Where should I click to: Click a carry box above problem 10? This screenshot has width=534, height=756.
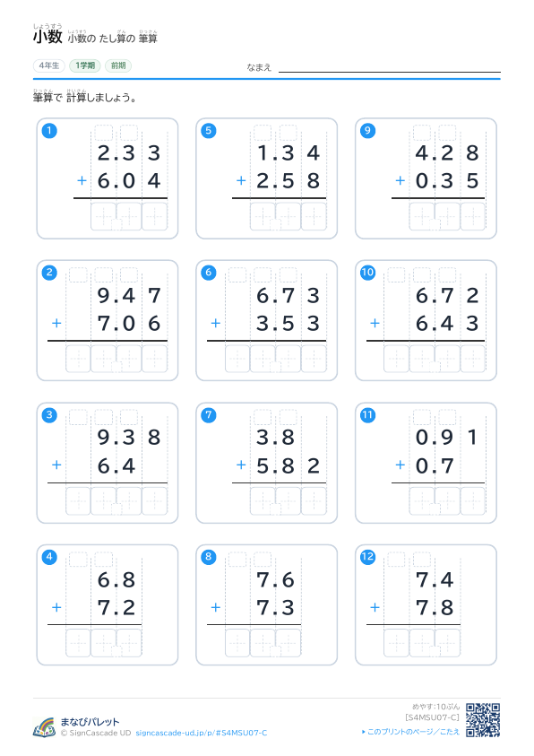pyautogui.click(x=396, y=274)
